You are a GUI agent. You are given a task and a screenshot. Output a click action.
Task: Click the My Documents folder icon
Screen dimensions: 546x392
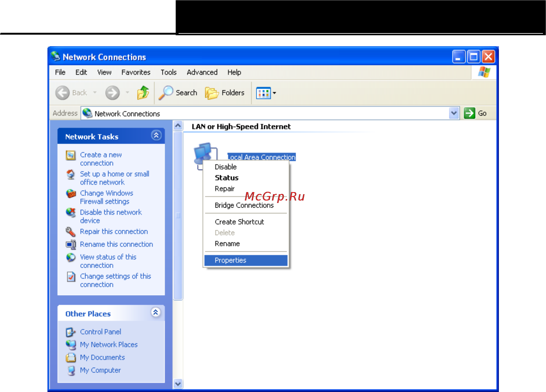[x=71, y=358]
